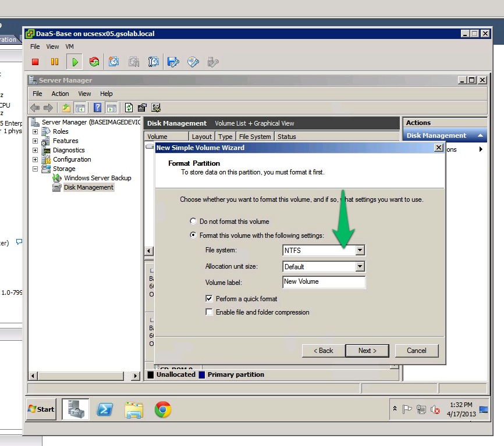Launch Google Chrome from the taskbar
504x446 pixels.
click(x=163, y=409)
